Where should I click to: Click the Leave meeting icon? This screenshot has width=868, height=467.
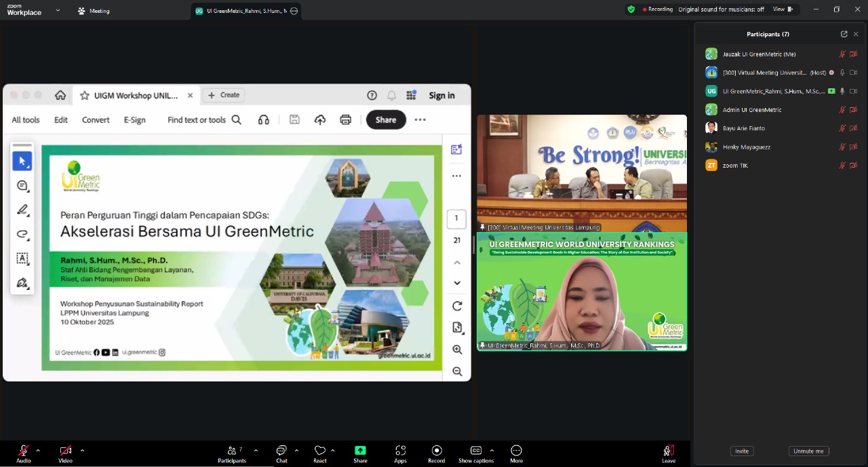coord(669,451)
